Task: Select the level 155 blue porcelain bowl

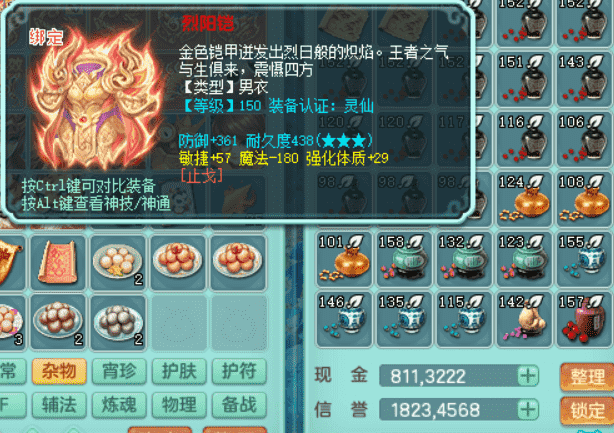Action: coord(584,259)
